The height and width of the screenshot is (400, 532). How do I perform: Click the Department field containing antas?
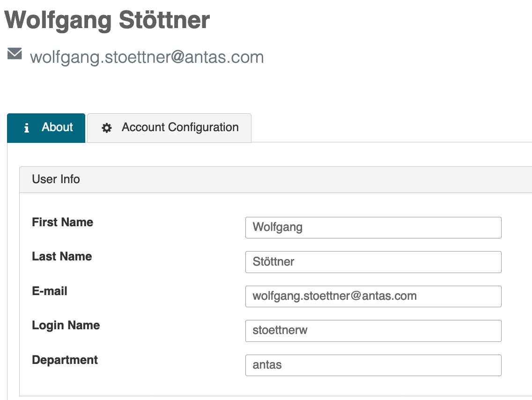tap(373, 365)
